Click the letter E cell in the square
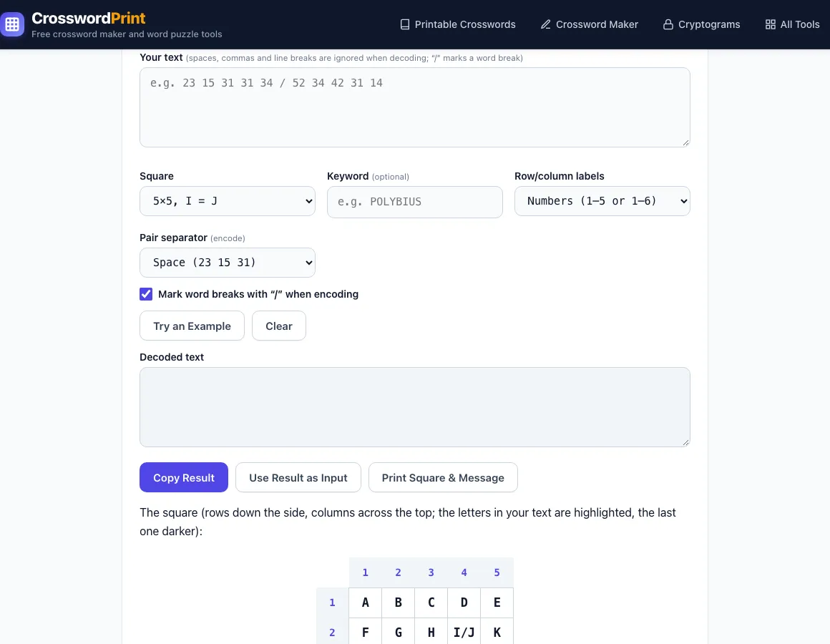This screenshot has width=830, height=644. pos(497,602)
